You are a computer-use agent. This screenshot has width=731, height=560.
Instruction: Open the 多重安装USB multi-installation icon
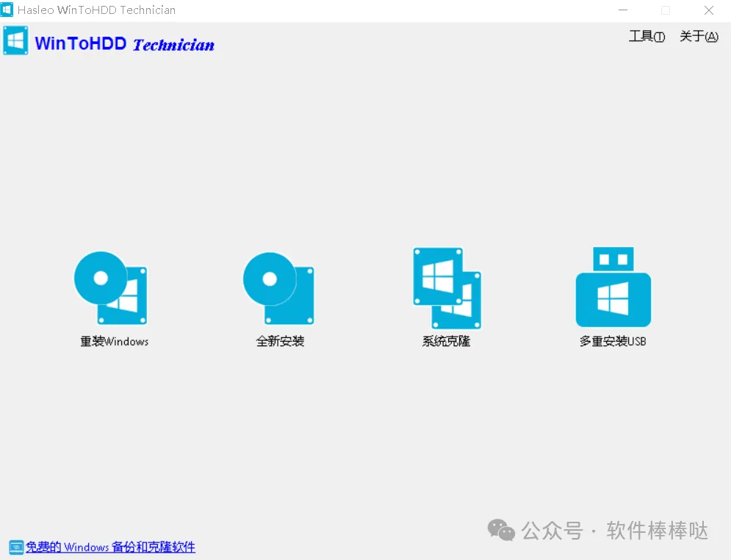tap(613, 287)
